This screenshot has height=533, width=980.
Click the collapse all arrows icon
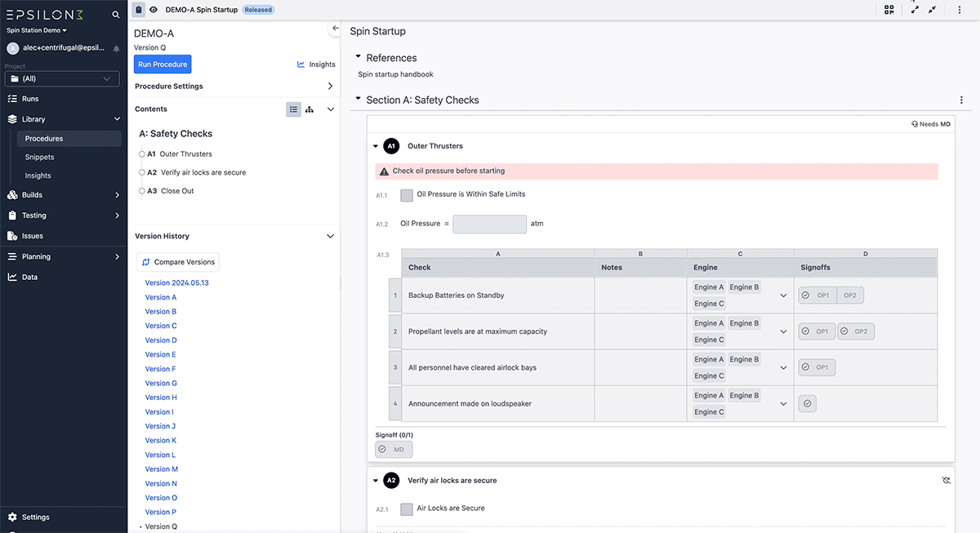pyautogui.click(x=933, y=10)
